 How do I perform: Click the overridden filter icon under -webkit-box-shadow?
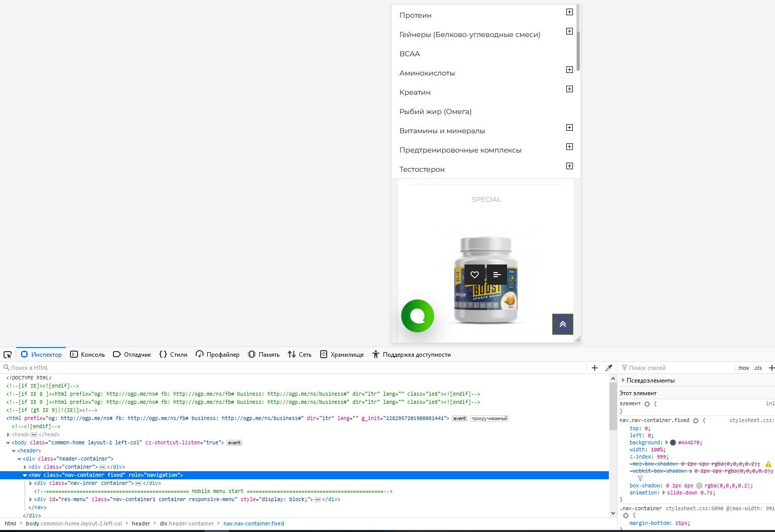click(640, 478)
